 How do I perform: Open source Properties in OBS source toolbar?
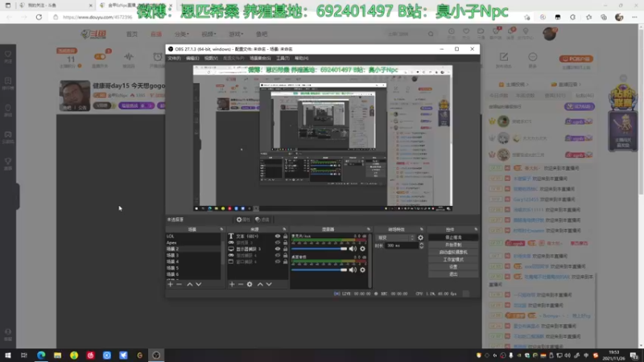[x=243, y=220]
